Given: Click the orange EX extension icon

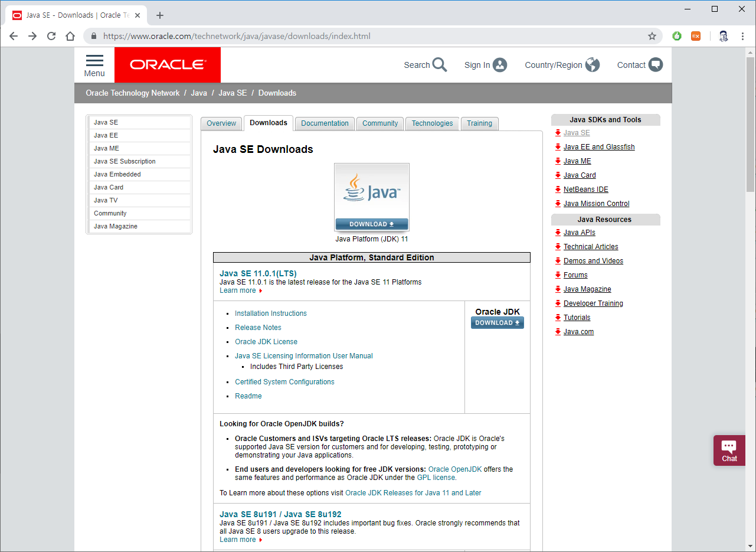Looking at the screenshot, I should pos(696,36).
